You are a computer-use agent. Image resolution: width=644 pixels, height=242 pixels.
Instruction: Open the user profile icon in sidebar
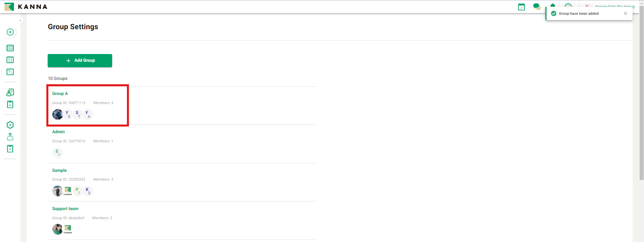(x=10, y=137)
